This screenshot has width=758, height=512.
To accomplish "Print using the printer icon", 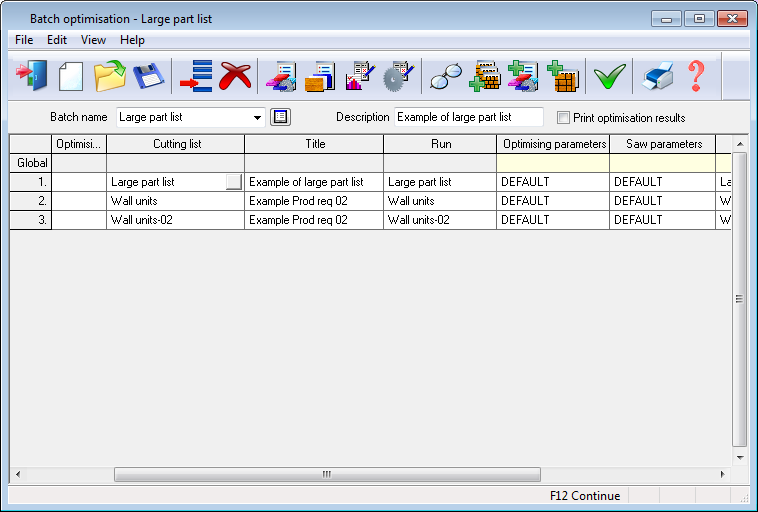I will 657,76.
